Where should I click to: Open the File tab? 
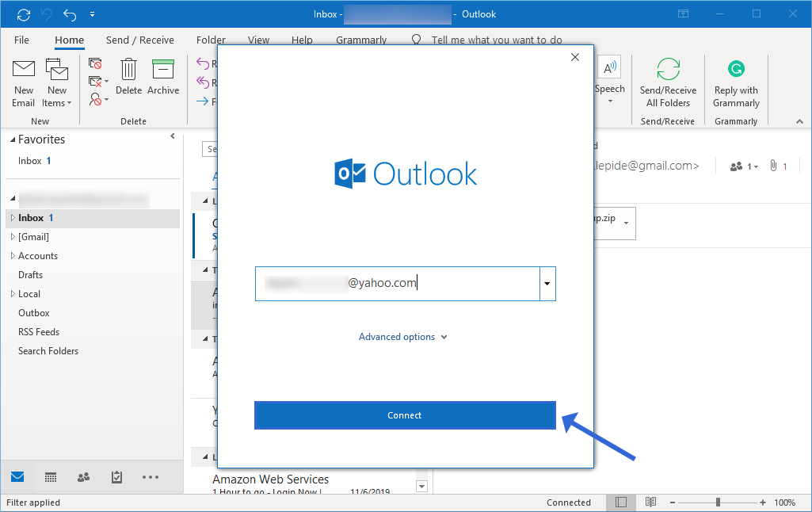[x=21, y=40]
